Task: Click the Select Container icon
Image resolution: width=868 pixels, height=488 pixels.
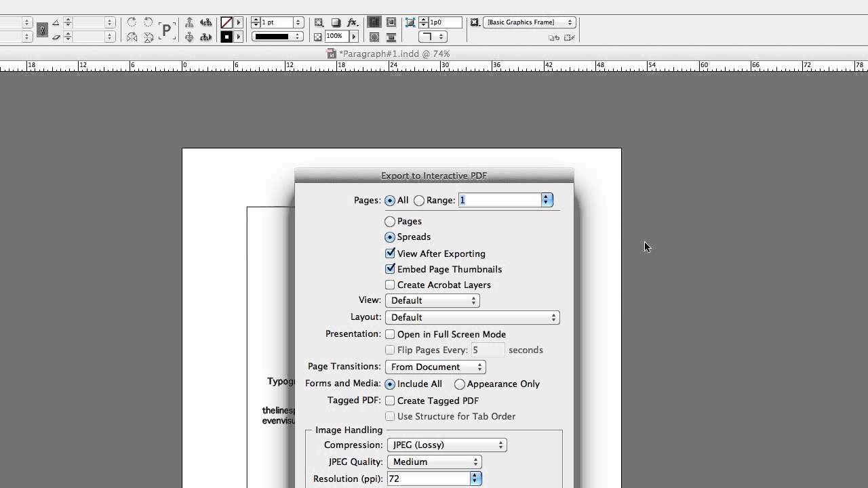Action: point(189,22)
